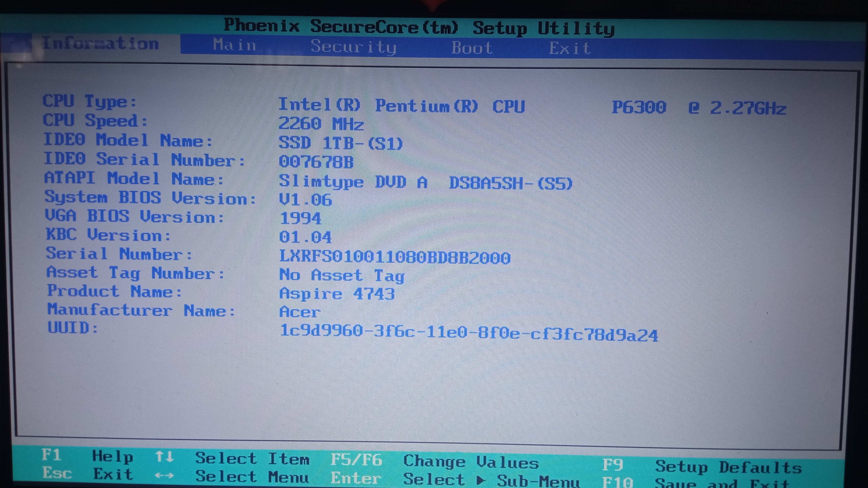This screenshot has width=868, height=488.
Task: Click the Product Name Aspire 4743
Action: click(x=337, y=294)
